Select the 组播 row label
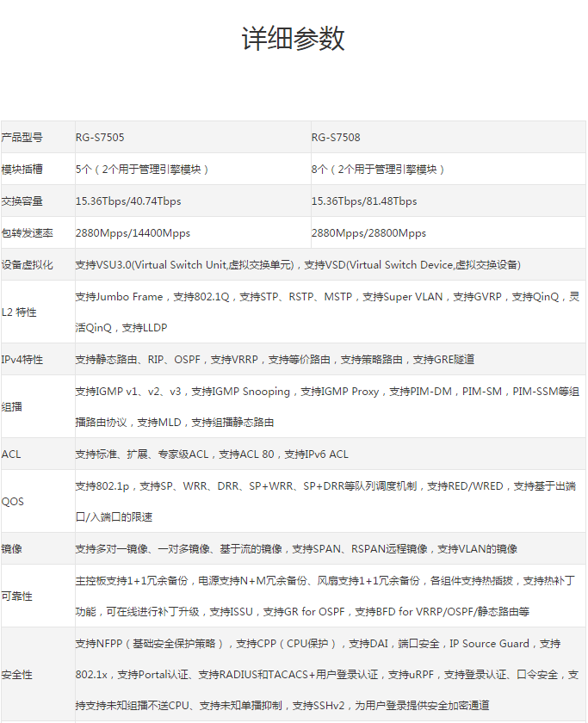The image size is (588, 723). point(11,406)
